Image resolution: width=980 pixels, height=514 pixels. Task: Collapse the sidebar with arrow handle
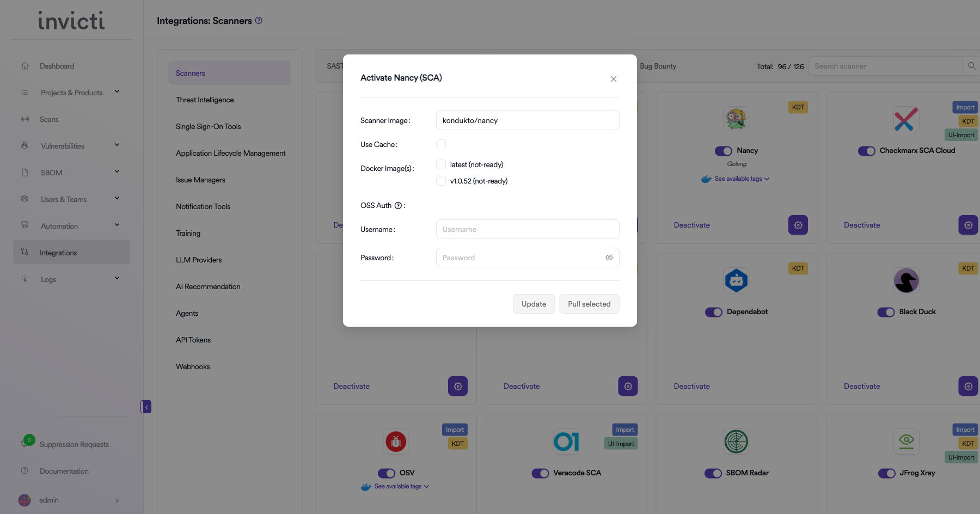(x=146, y=407)
